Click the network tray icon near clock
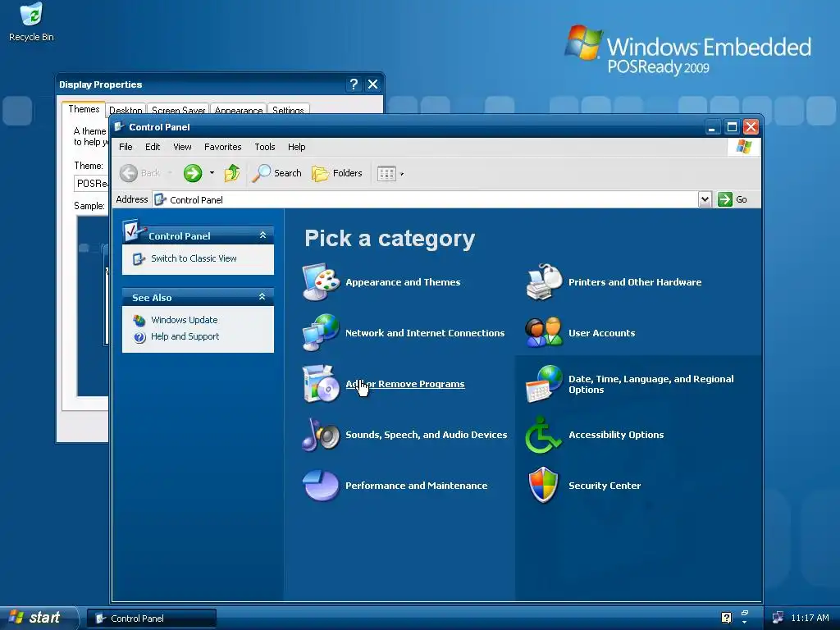The width and height of the screenshot is (840, 630). click(778, 618)
